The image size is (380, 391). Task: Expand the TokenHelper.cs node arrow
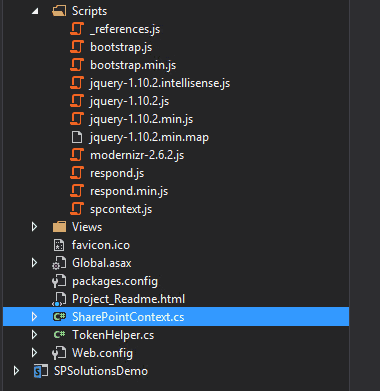34,335
